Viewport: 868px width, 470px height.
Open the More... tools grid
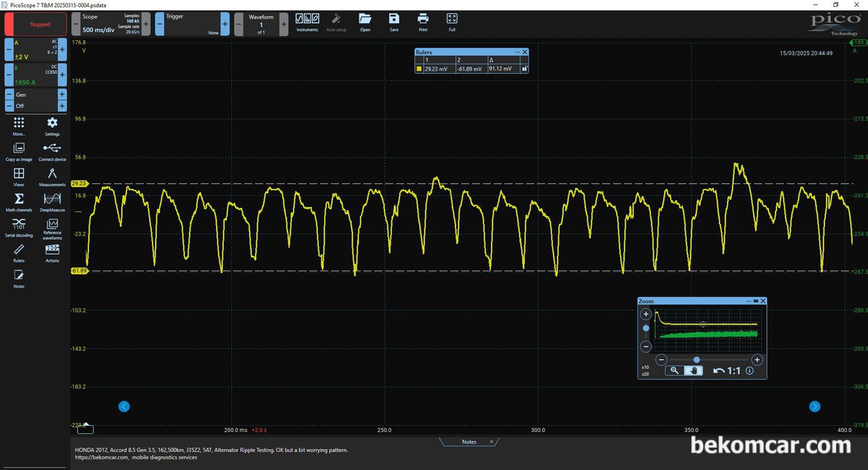coord(19,126)
